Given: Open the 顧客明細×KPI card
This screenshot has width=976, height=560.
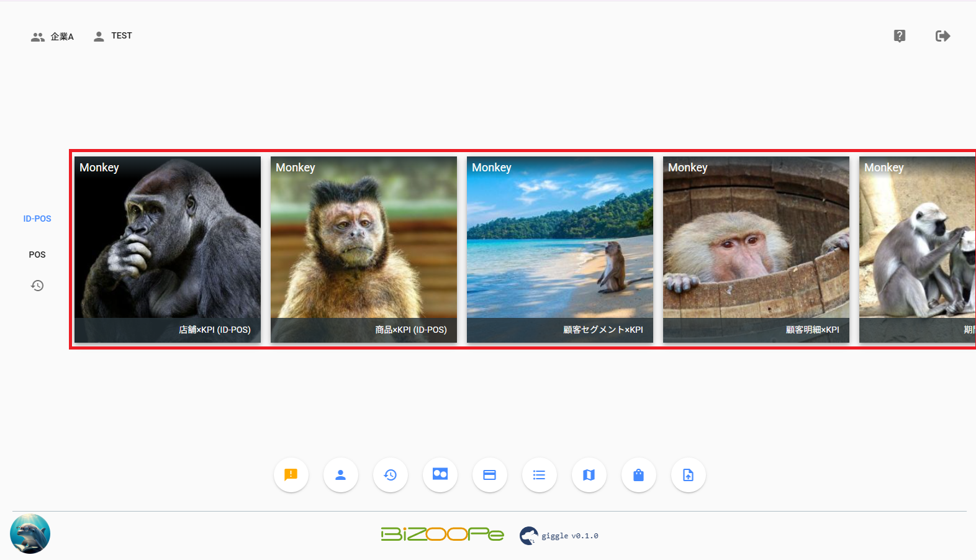Looking at the screenshot, I should click(x=756, y=249).
